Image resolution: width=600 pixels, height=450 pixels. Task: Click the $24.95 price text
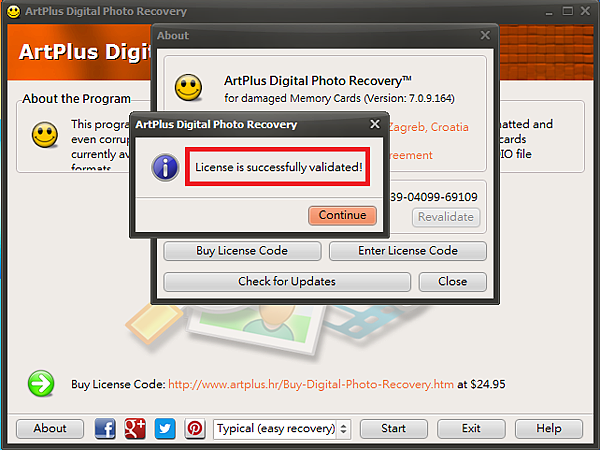click(x=488, y=384)
